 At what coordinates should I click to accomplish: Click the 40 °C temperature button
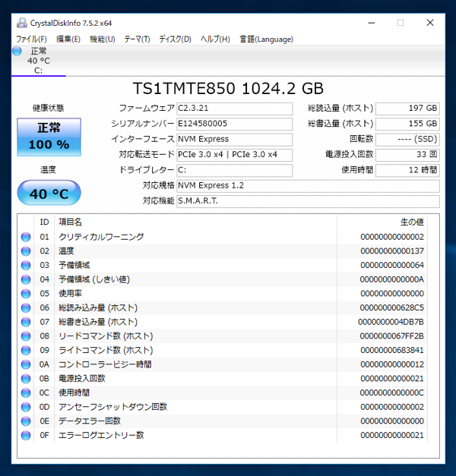[x=49, y=193]
